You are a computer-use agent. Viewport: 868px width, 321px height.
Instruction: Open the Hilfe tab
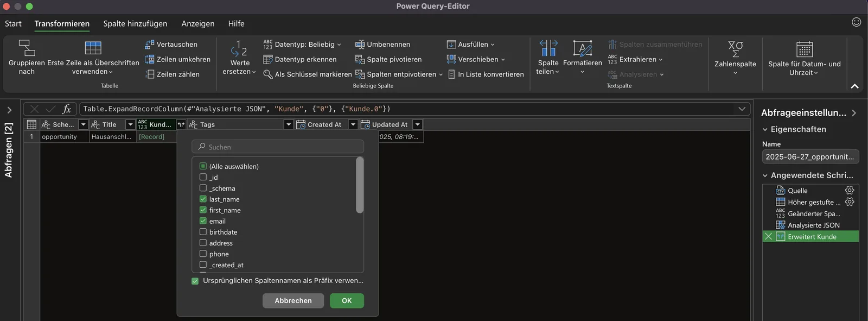[236, 23]
